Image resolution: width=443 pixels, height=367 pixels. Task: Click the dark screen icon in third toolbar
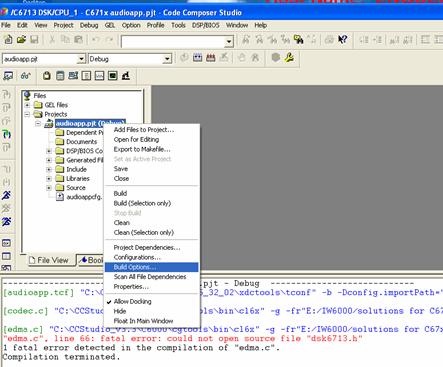[x=113, y=76]
